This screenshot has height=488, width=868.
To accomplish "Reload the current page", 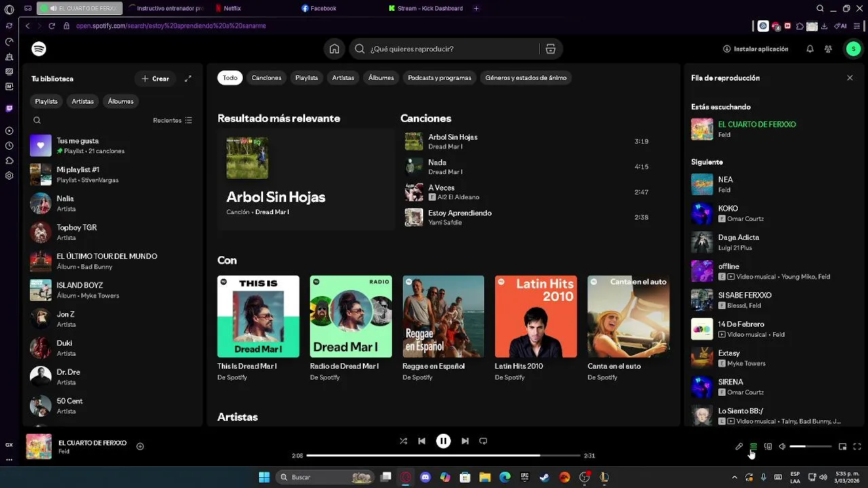I will point(52,26).
